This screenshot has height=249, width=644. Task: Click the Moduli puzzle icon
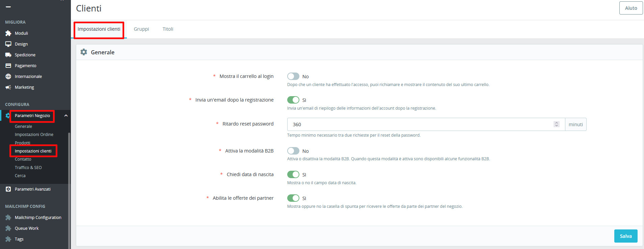[8, 33]
